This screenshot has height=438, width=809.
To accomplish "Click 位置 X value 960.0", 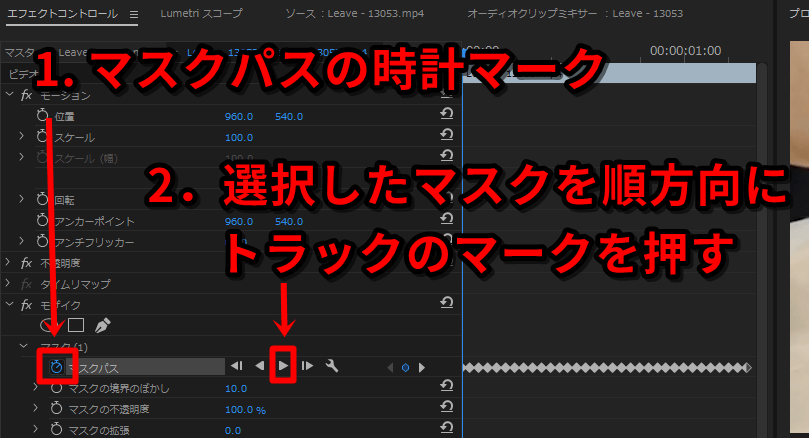I will click(x=239, y=117).
